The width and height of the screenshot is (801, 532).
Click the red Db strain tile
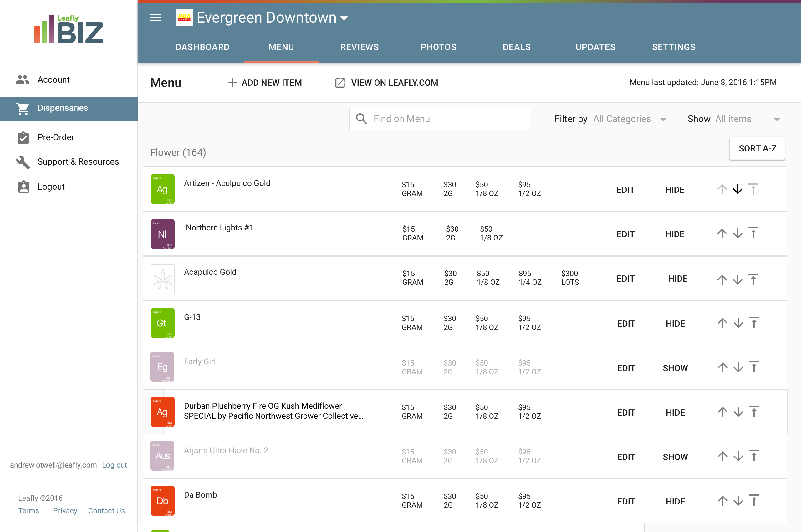[162, 501]
